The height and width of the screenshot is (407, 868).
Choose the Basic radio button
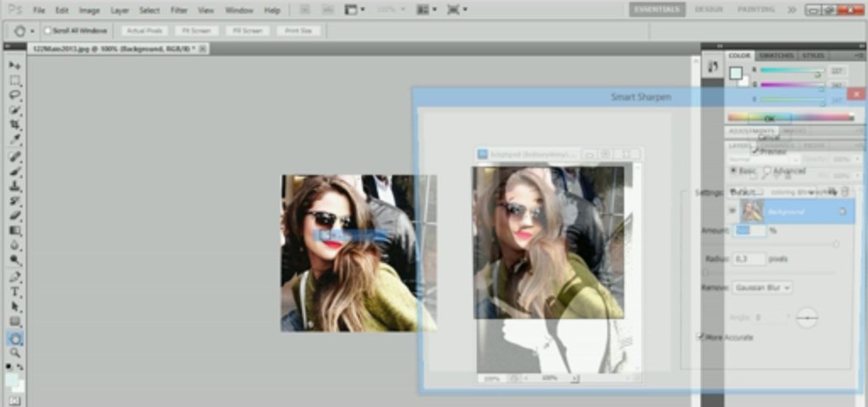pos(734,170)
